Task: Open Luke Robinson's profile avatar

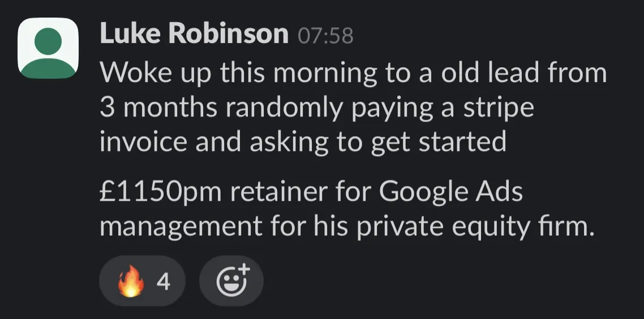Action: pos(48,48)
